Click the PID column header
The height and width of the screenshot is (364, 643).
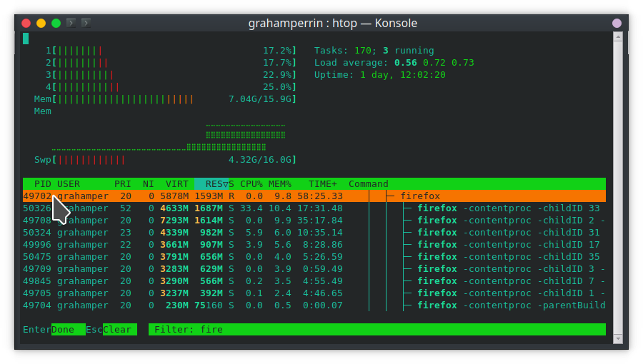pos(42,184)
